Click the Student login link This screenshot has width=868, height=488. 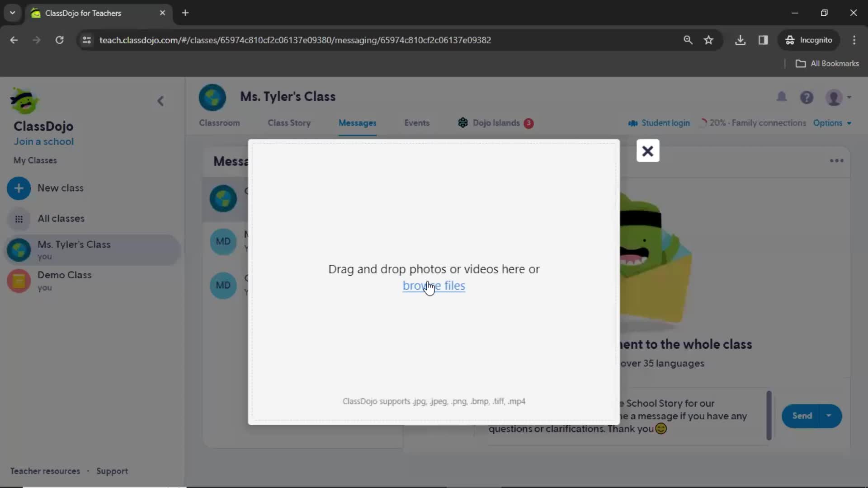point(659,123)
